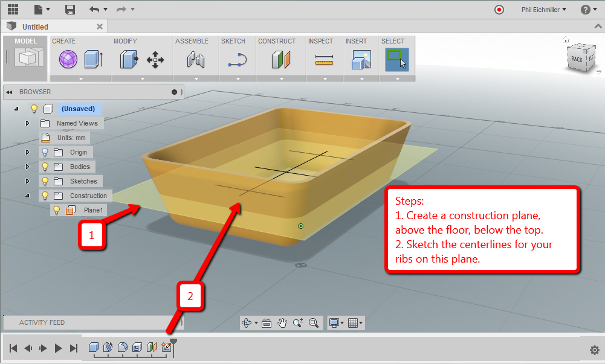
Task: Start a new sketch with Sketch icon
Action: coord(238,60)
